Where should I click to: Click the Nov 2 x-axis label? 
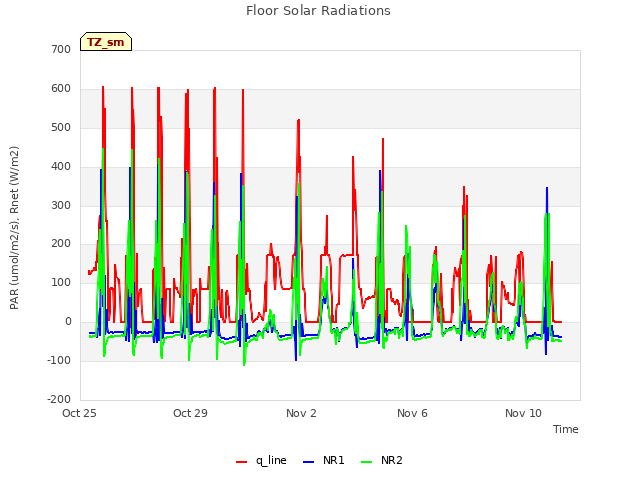tap(301, 413)
